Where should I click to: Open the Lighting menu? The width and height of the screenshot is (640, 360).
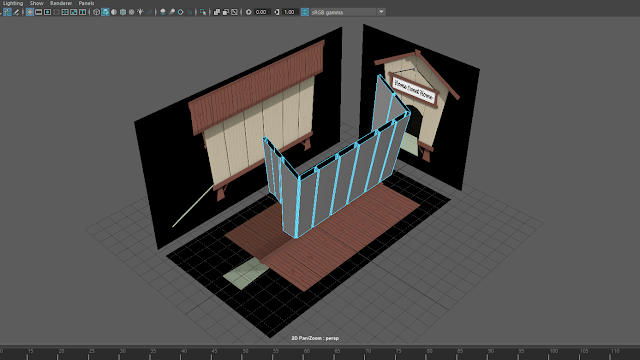13,3
